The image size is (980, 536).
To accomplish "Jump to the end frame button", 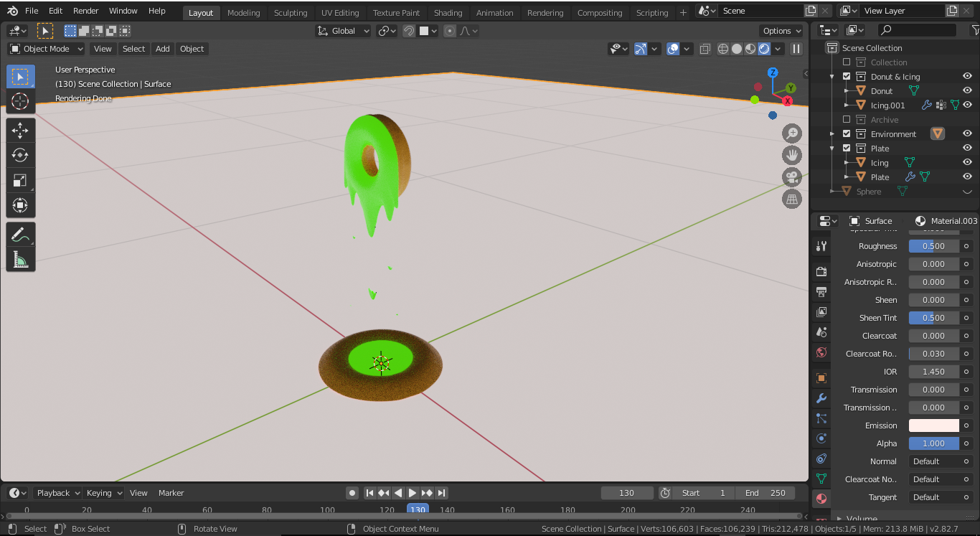I will pyautogui.click(x=442, y=493).
